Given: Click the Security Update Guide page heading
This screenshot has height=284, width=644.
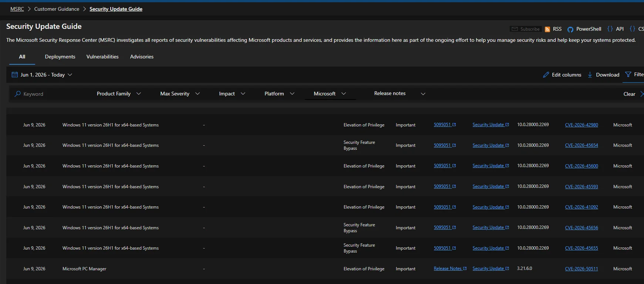Looking at the screenshot, I should coord(44,26).
